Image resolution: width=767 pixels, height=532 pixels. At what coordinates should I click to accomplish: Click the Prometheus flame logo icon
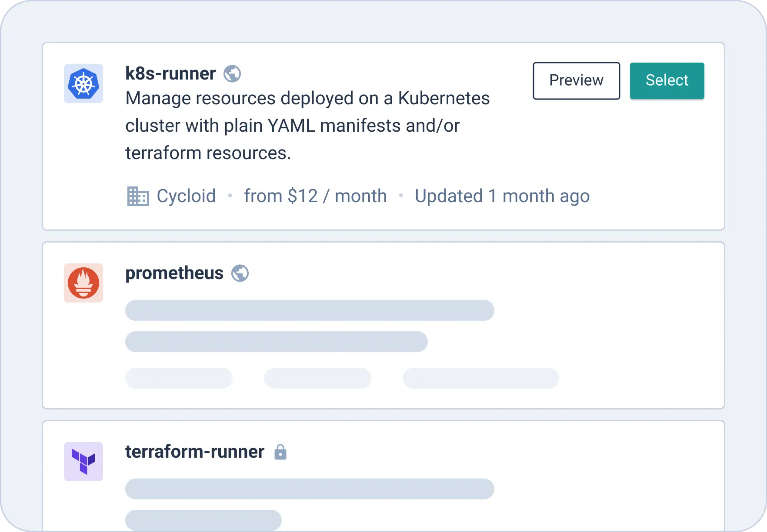[x=83, y=283]
